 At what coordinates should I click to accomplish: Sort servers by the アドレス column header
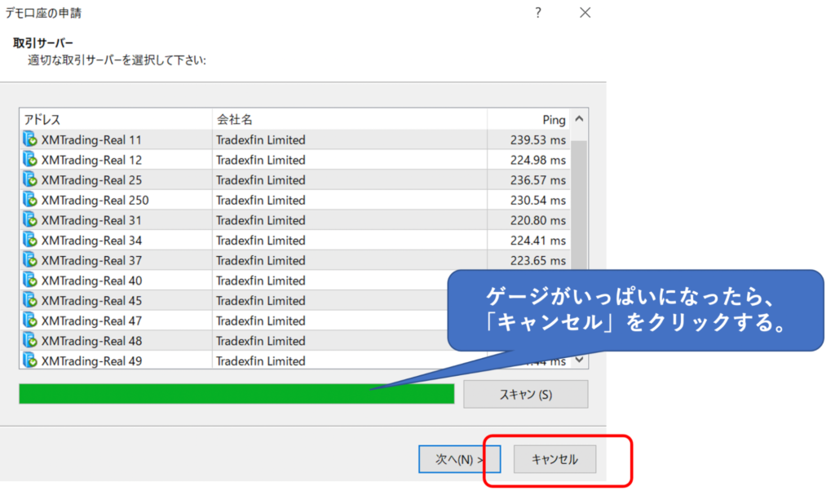coord(116,119)
